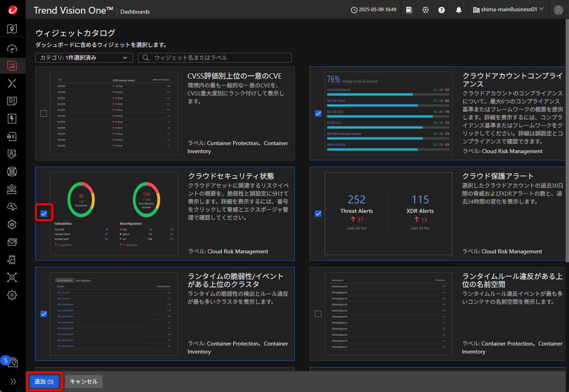Viewport: 569px width, 392px height.
Task: Click the clock timestamp 2025-05-09 10:49
Action: (x=374, y=10)
